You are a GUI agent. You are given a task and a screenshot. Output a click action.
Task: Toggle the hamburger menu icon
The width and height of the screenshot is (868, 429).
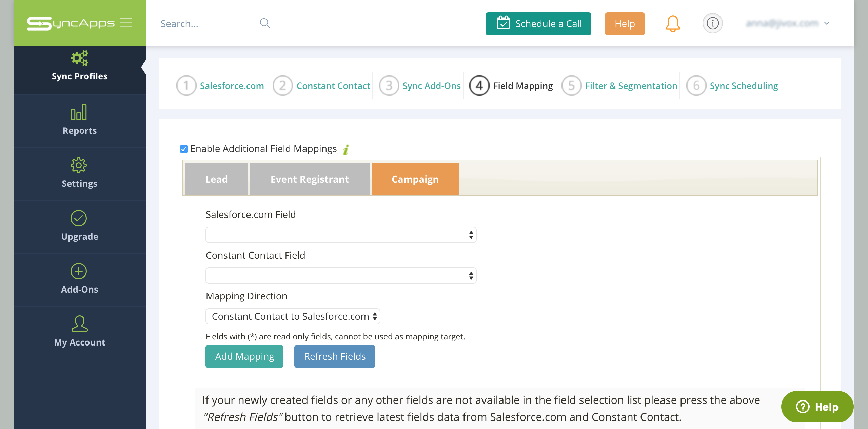click(x=126, y=23)
